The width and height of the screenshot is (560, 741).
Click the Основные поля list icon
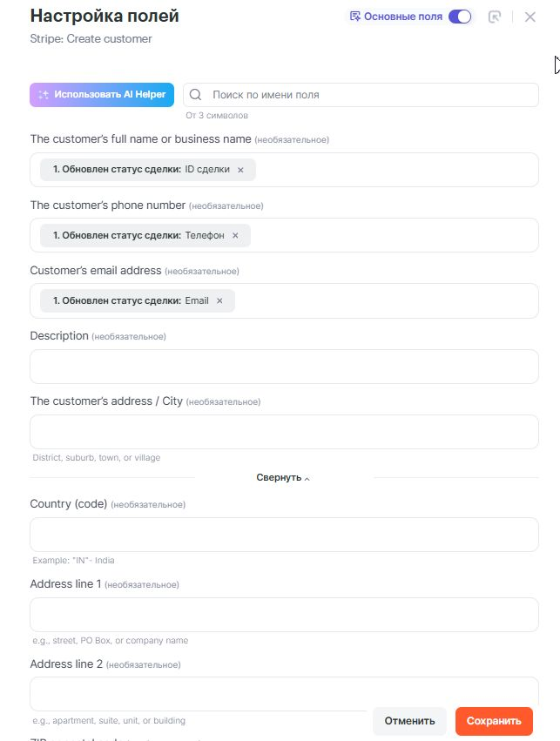(354, 17)
